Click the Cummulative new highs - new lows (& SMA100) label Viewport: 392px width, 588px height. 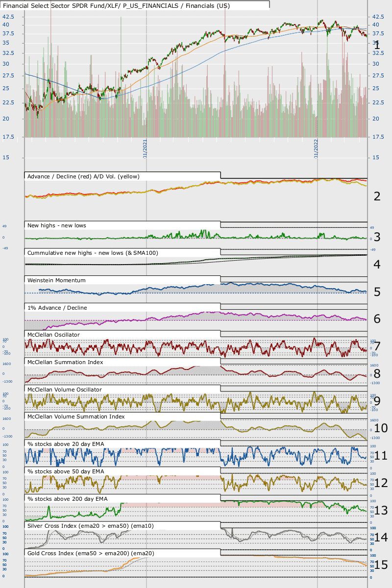(x=93, y=253)
